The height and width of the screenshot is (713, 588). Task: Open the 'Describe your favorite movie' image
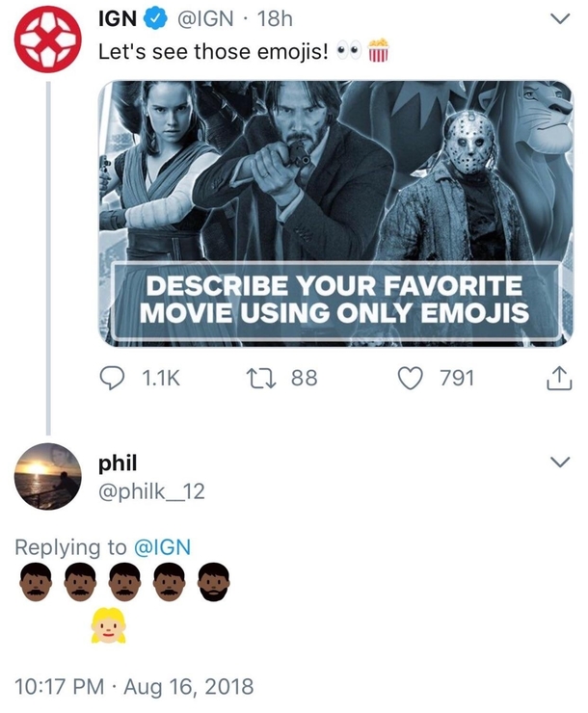click(335, 214)
